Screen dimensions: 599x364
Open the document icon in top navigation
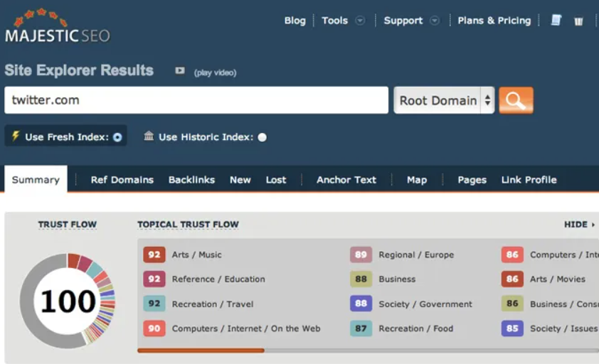click(556, 20)
